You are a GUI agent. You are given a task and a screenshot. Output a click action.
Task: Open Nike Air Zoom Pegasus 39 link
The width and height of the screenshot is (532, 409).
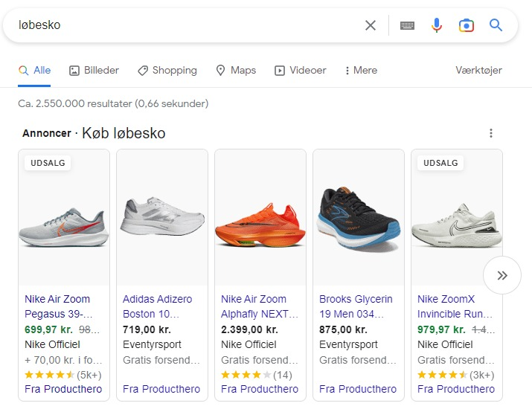(58, 306)
